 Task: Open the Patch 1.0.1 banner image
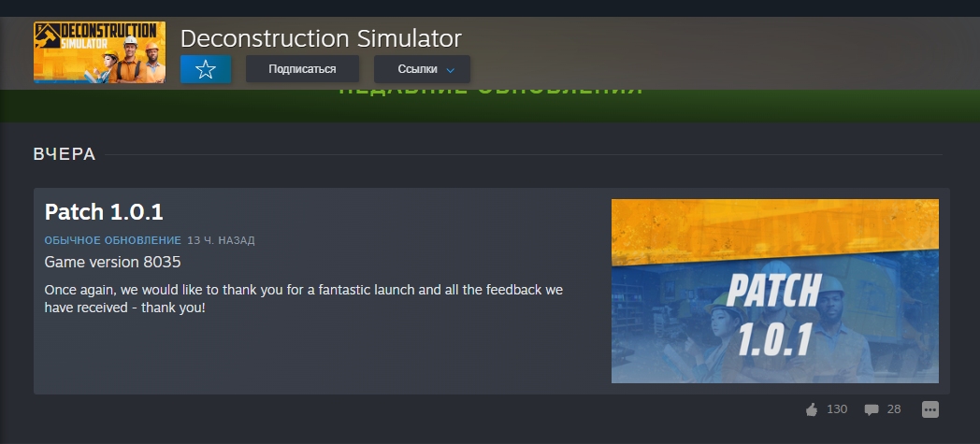775,291
